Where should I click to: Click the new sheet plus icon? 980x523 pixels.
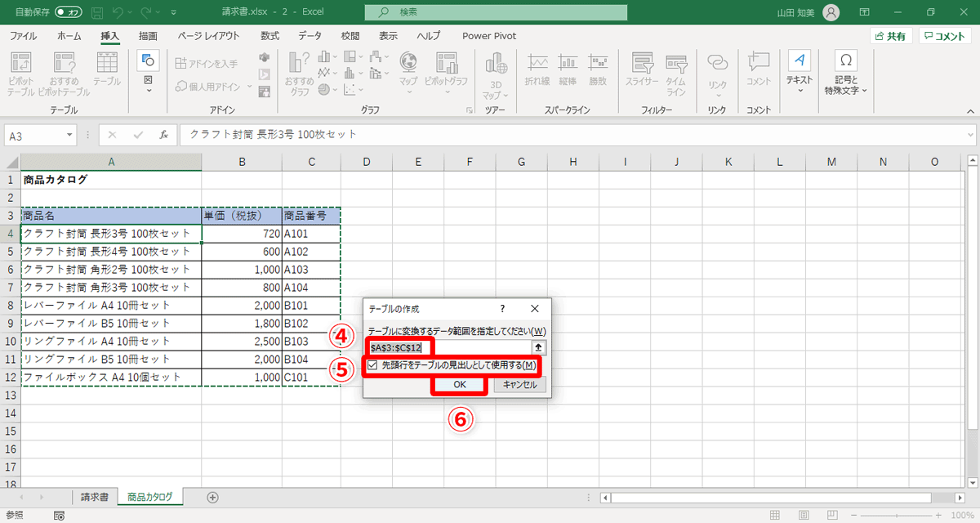212,497
